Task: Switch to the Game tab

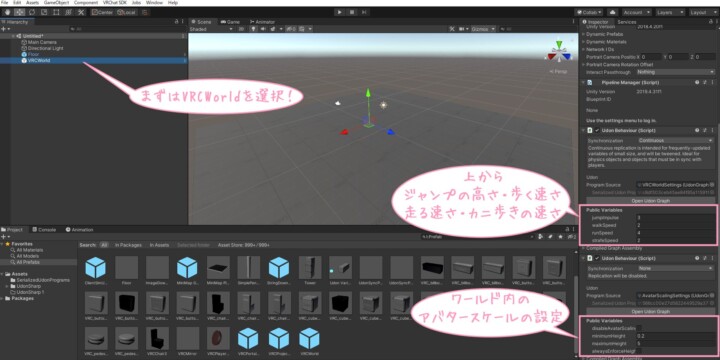Action: click(x=230, y=22)
